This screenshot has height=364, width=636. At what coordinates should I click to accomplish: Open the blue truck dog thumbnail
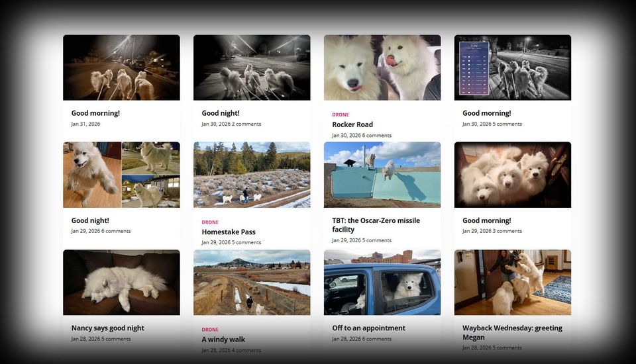tap(382, 282)
